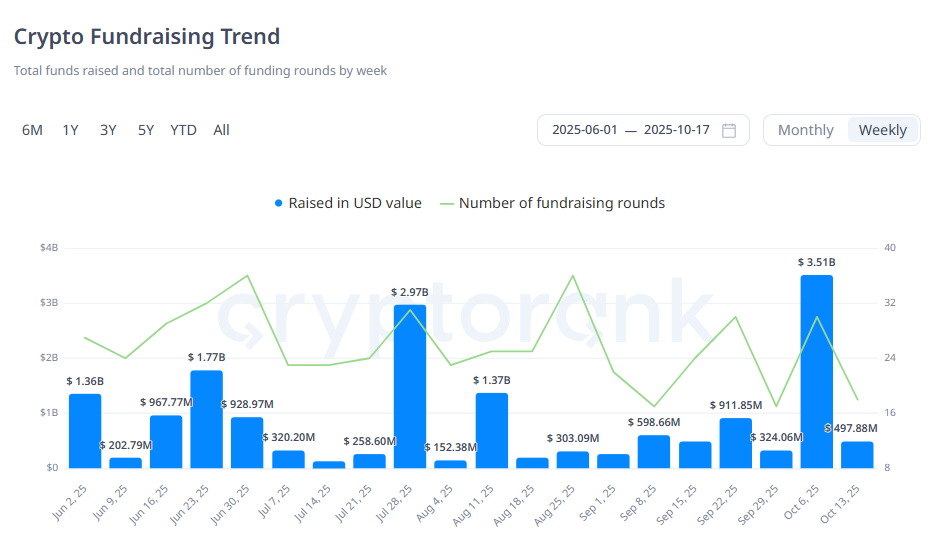Image resolution: width=932 pixels, height=546 pixels.
Task: Select the 5Y time range
Action: click(146, 130)
